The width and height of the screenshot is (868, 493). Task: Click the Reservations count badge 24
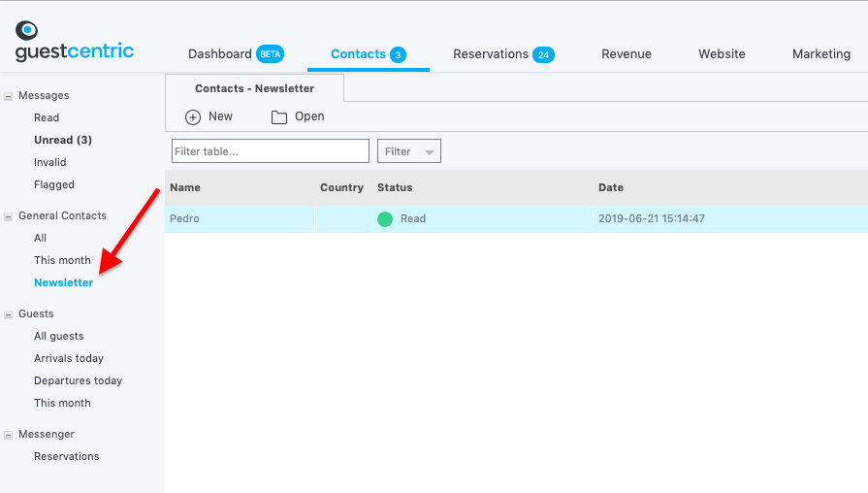click(x=543, y=55)
